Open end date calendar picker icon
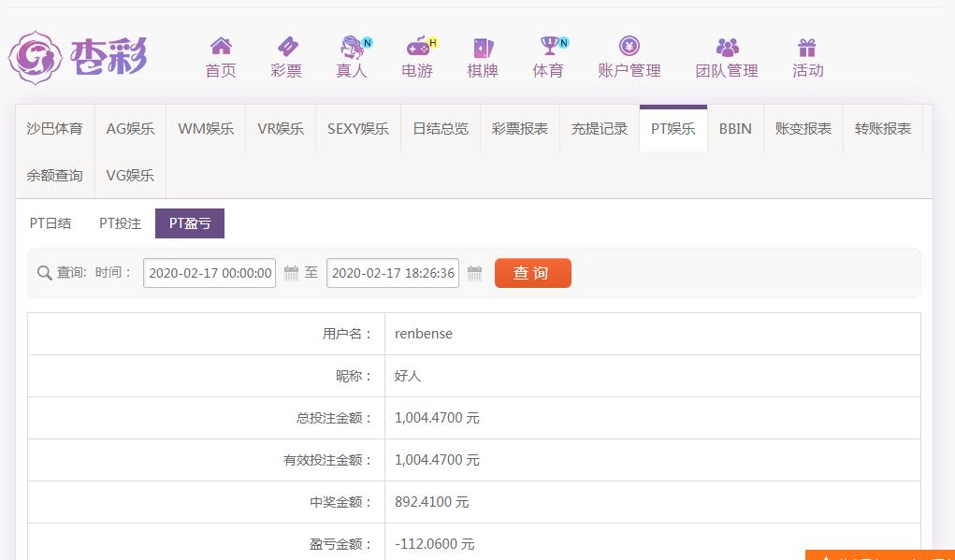The width and height of the screenshot is (955, 560). pos(474,273)
